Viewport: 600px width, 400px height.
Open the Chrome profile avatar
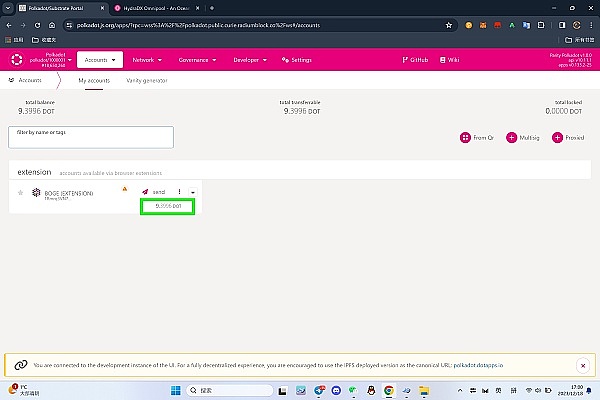577,25
